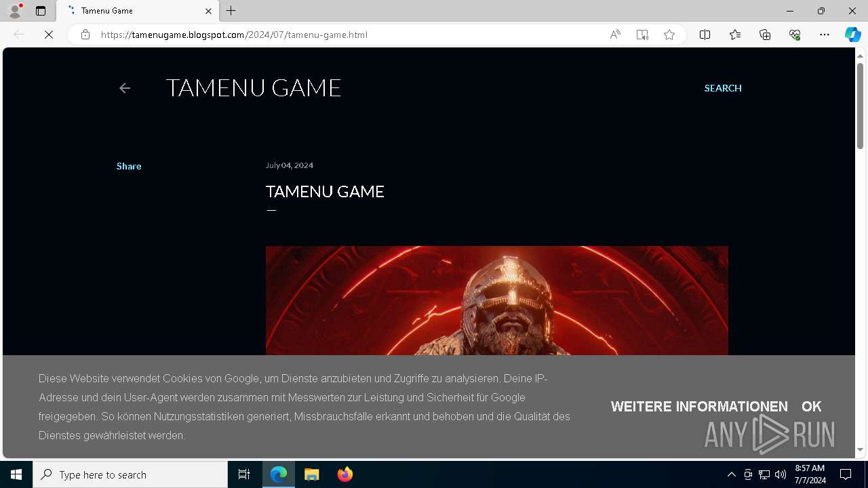Open the Edge profile icon
The image size is (868, 488).
coord(15,11)
